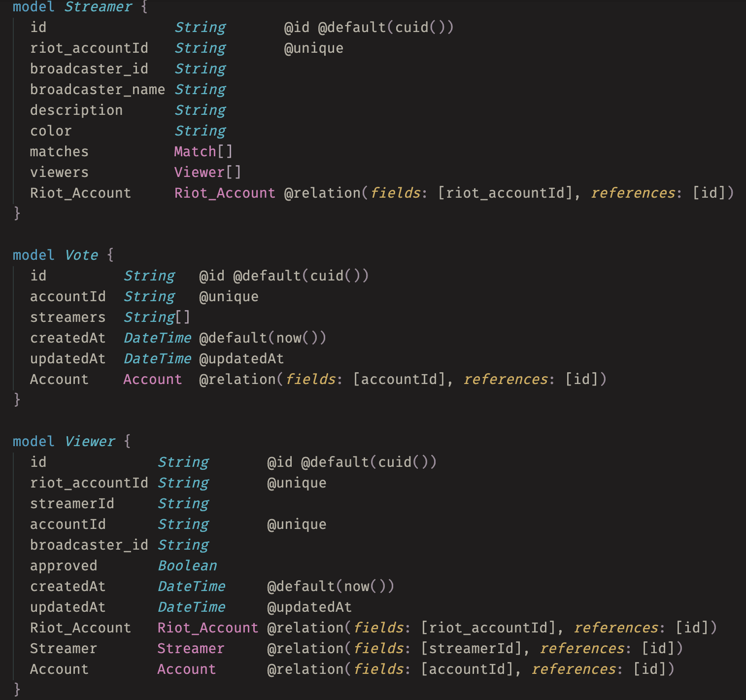The width and height of the screenshot is (746, 700).
Task: Click the Viewer[] type in Streamer
Action: pyautogui.click(x=207, y=173)
